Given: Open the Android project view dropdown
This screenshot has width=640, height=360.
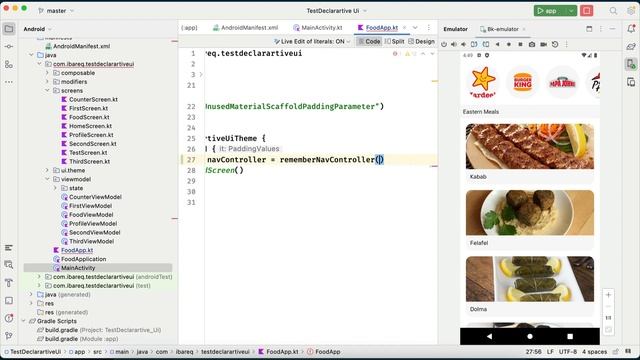Looking at the screenshot, I should tap(38, 29).
